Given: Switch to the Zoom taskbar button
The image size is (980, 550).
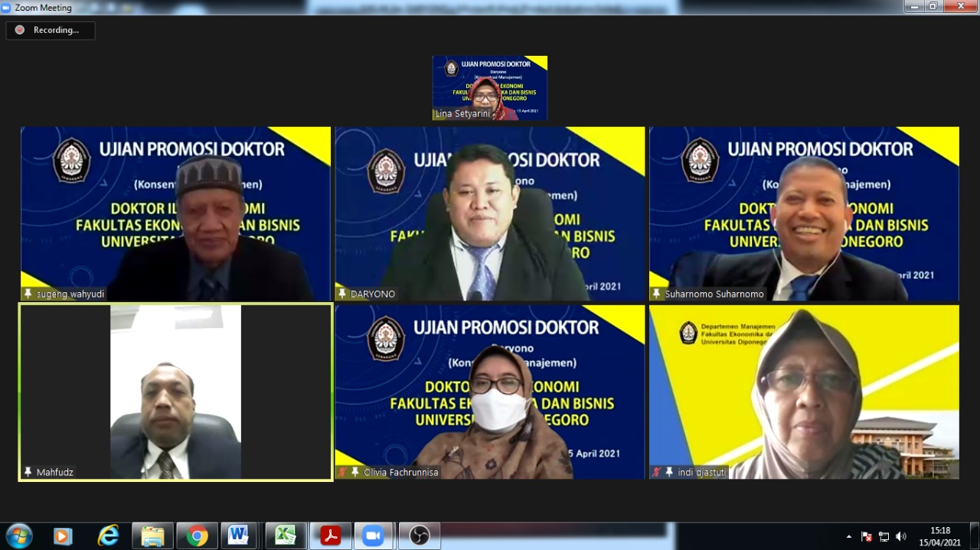Looking at the screenshot, I should (x=374, y=536).
